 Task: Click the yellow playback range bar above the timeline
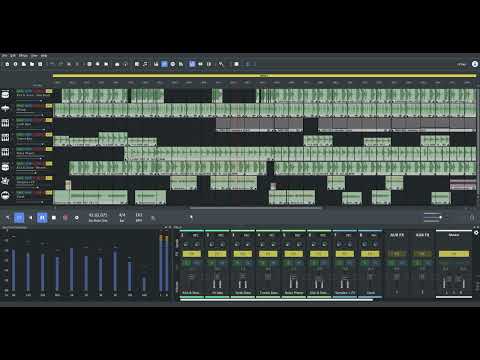[x=263, y=76]
